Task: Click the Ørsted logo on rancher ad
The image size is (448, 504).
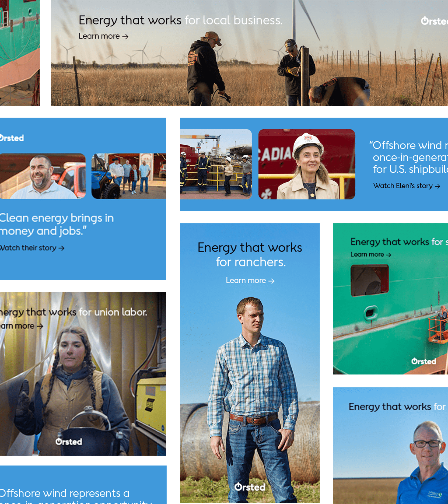Action: pos(250,487)
